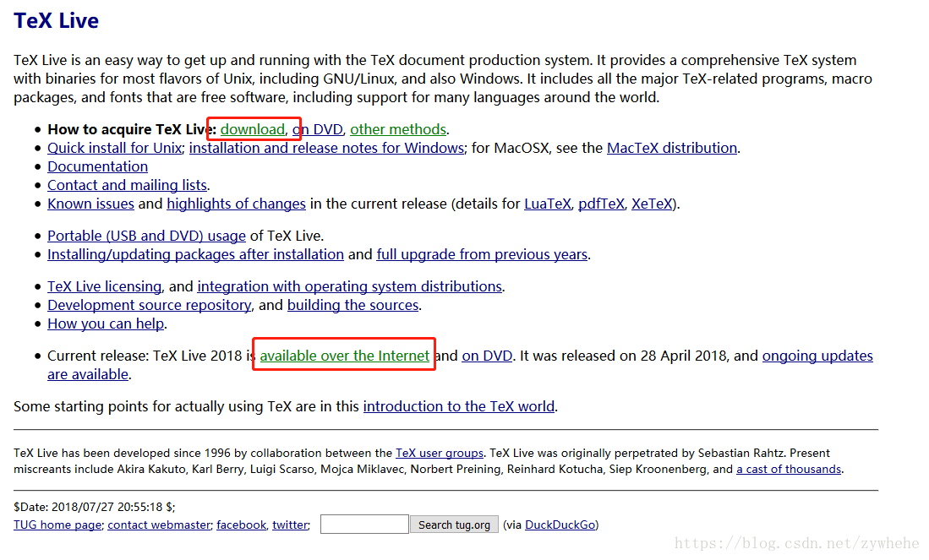Open the 'TeX Live licensing' link
Image resolution: width=929 pixels, height=560 pixels.
[x=104, y=286]
